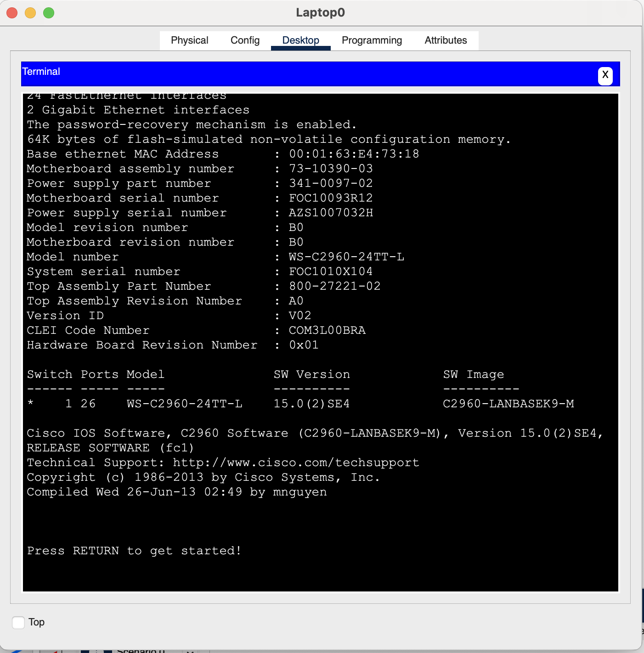
Task: Click the Laptop0 window title
Action: pyautogui.click(x=320, y=12)
